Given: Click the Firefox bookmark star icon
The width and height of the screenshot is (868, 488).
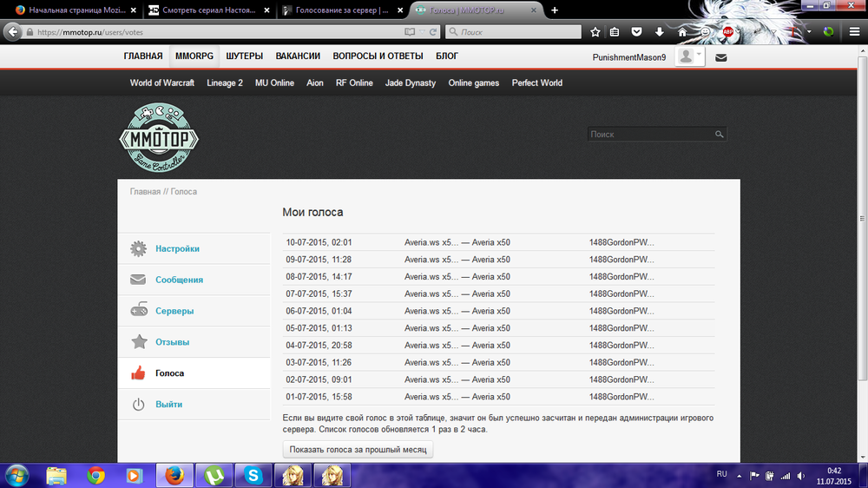Looking at the screenshot, I should 595,32.
